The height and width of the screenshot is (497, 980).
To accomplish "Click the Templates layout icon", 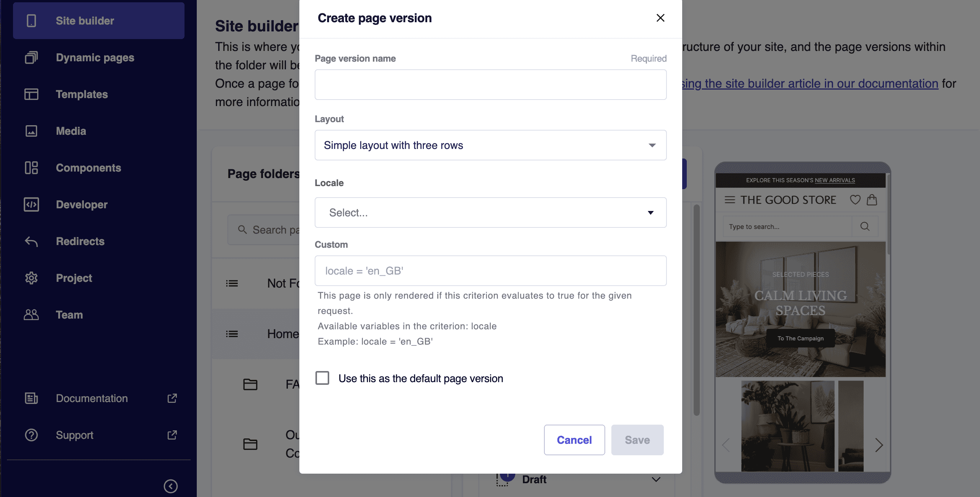I will pos(31,94).
